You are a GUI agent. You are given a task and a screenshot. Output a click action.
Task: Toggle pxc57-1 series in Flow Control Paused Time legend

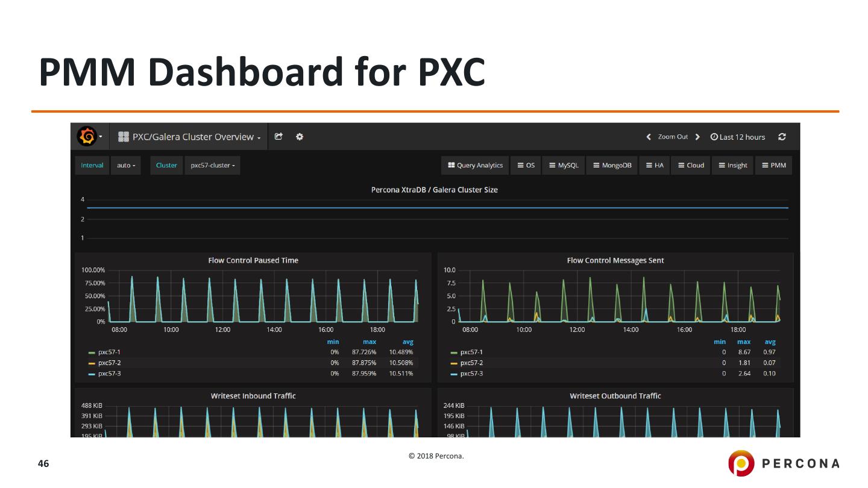point(110,352)
